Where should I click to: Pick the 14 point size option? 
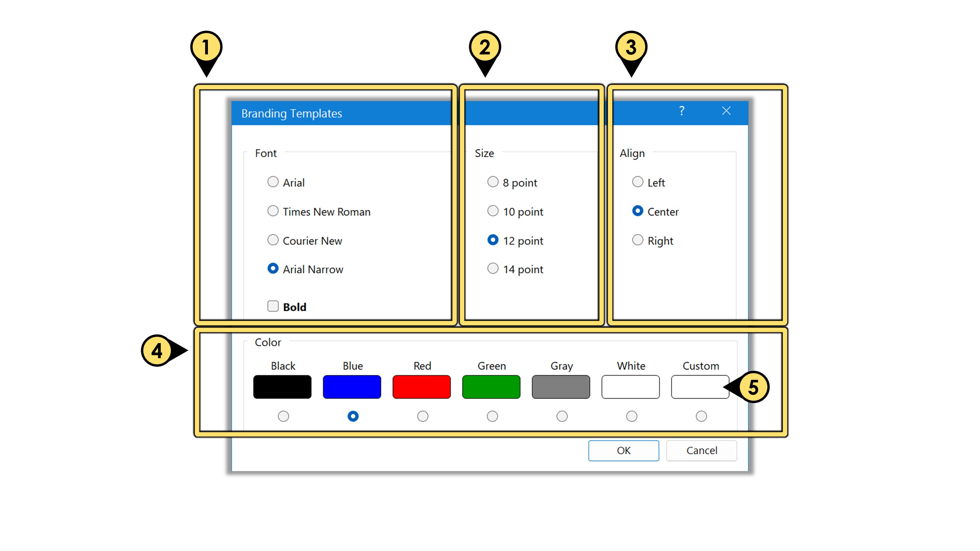(x=493, y=269)
